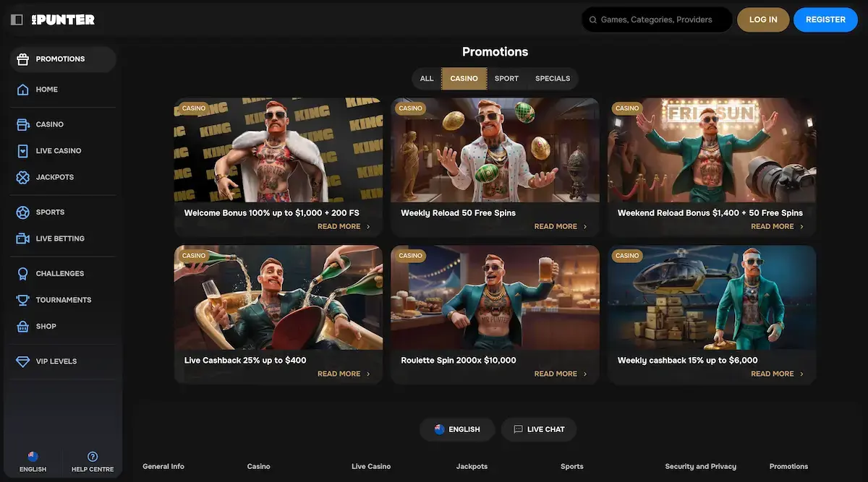This screenshot has width=868, height=482.
Task: Read more about Weekly Reload 50 Free Spins
Action: click(561, 227)
